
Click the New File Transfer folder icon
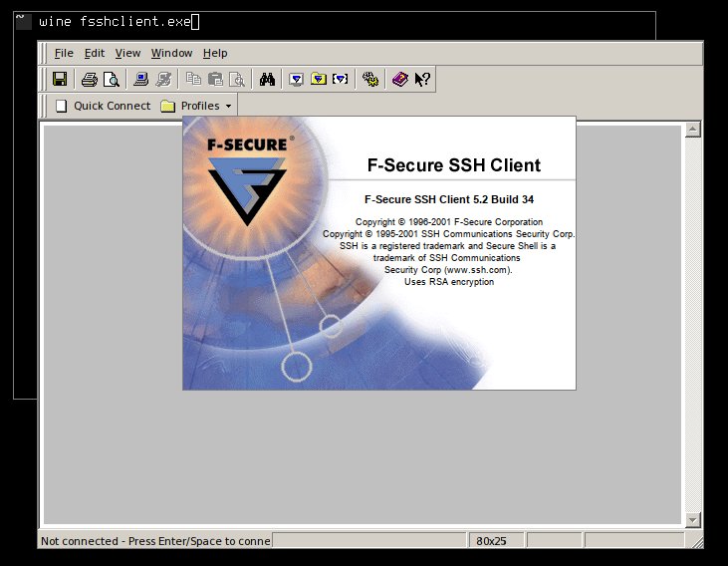[x=319, y=79]
